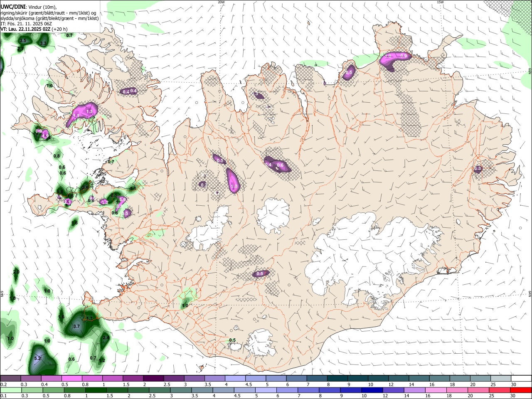The height and width of the screenshot is (399, 532).
Task: Select snow swatch between 0.2 and 0.3
Action: click(10, 379)
